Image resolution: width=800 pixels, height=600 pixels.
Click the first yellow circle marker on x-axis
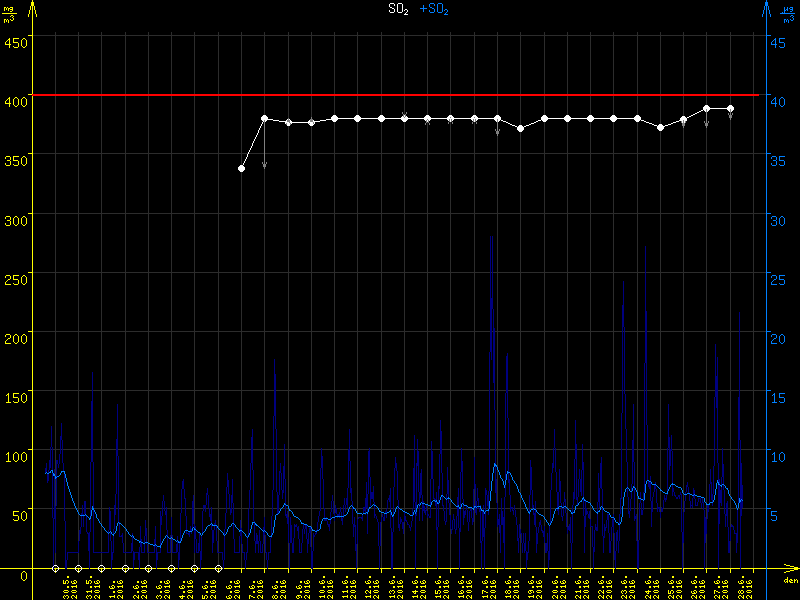56,568
